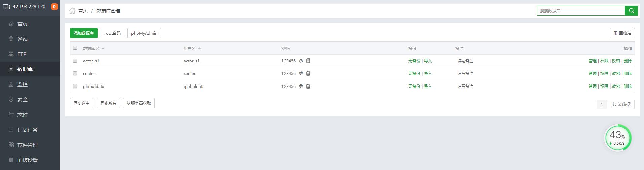Sort by 数据库名 column arrow

103,48
